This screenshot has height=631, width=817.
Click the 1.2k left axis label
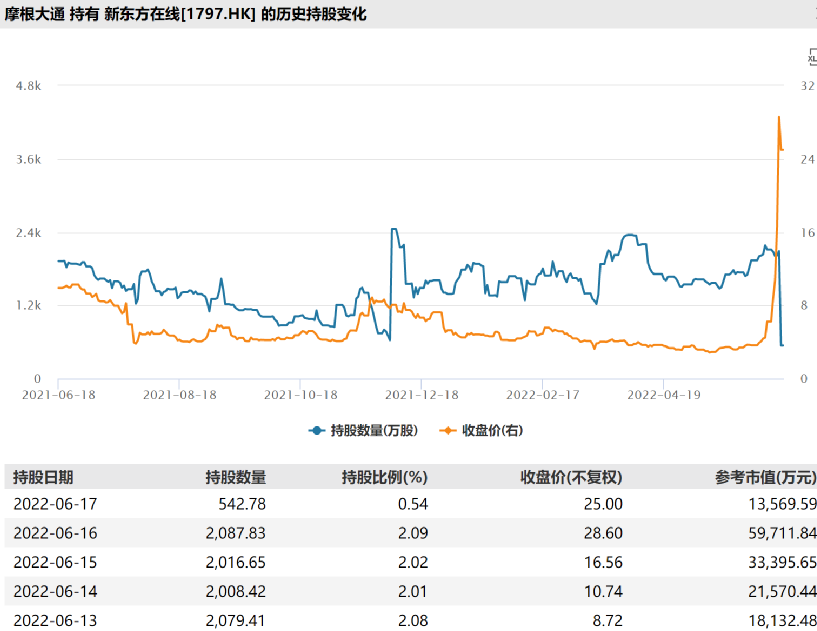(28, 305)
